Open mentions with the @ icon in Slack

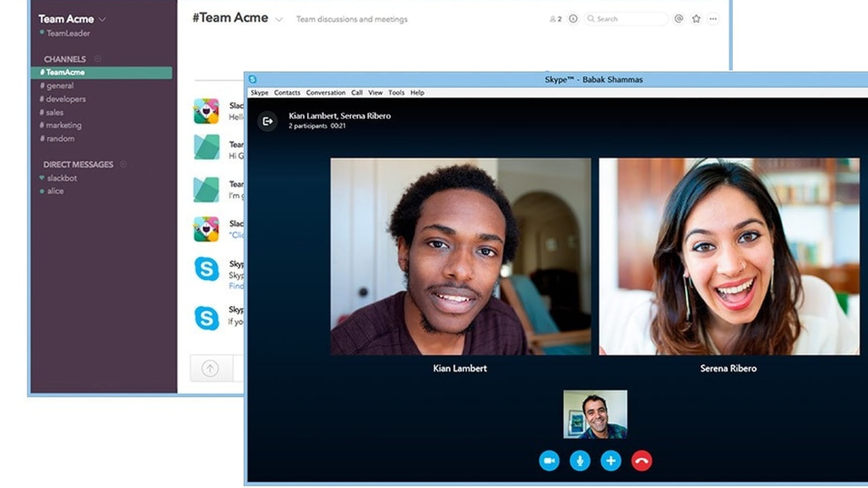pyautogui.click(x=679, y=18)
